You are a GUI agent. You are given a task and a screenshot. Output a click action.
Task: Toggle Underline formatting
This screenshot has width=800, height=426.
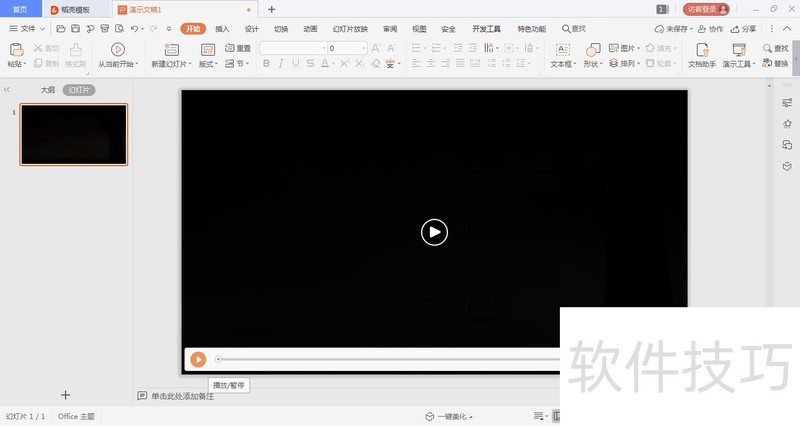click(x=295, y=63)
